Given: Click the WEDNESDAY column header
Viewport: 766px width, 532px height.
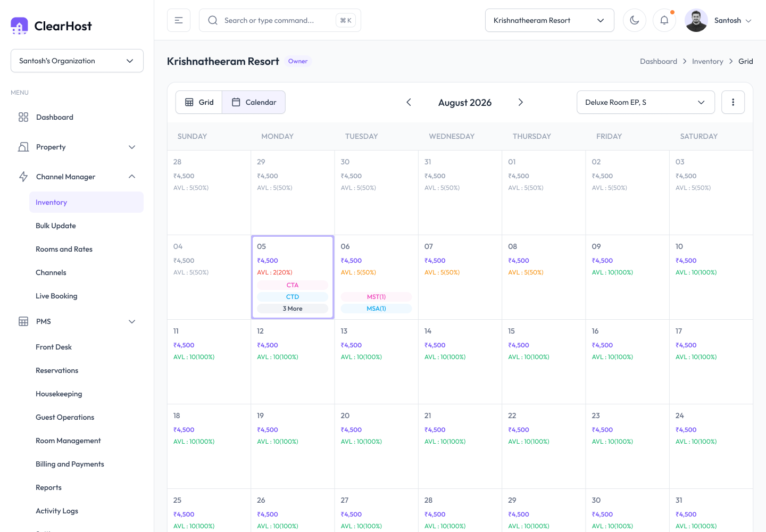Looking at the screenshot, I should pyautogui.click(x=452, y=136).
